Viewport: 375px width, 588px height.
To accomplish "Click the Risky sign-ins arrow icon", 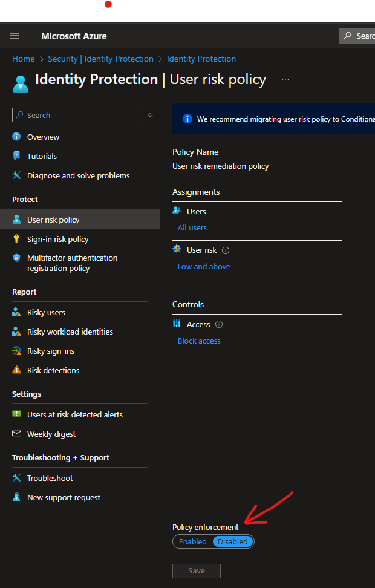I will click(16, 351).
